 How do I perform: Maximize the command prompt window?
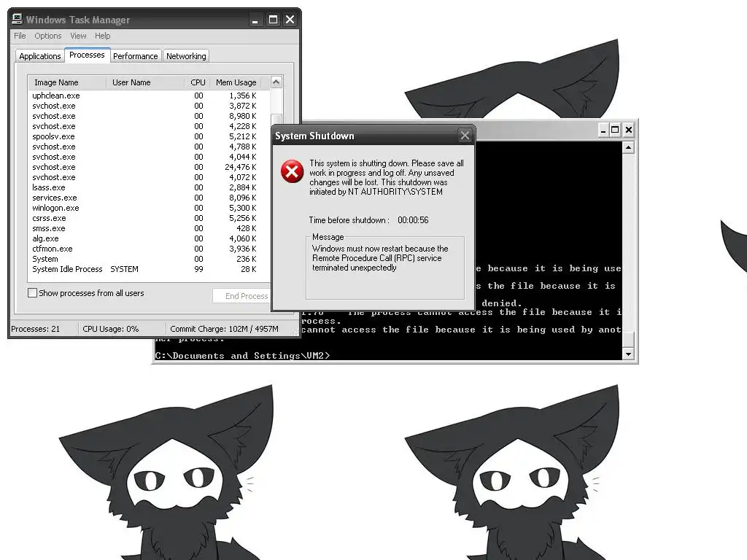click(x=615, y=130)
